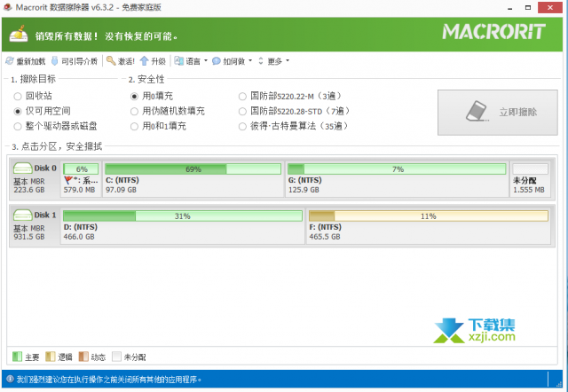Open the More (更多) menu
The height and width of the screenshot is (392, 568).
pyautogui.click(x=274, y=61)
